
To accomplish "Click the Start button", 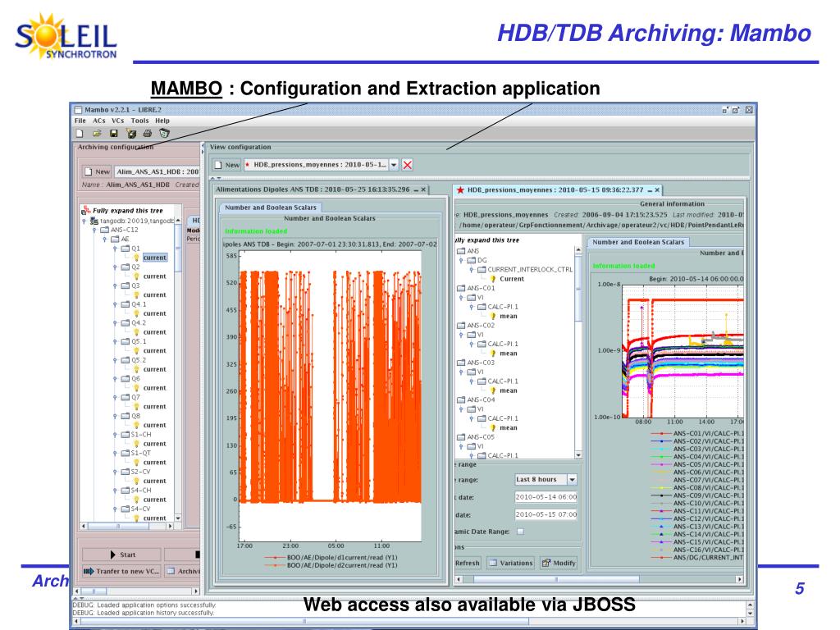I will (121, 555).
